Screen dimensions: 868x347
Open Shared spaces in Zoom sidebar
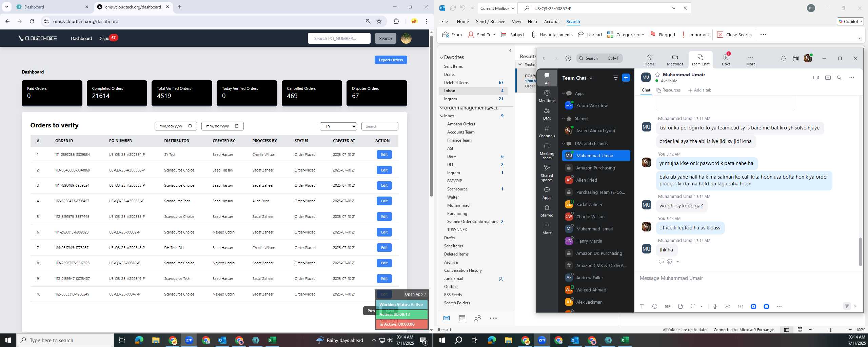pos(547,173)
